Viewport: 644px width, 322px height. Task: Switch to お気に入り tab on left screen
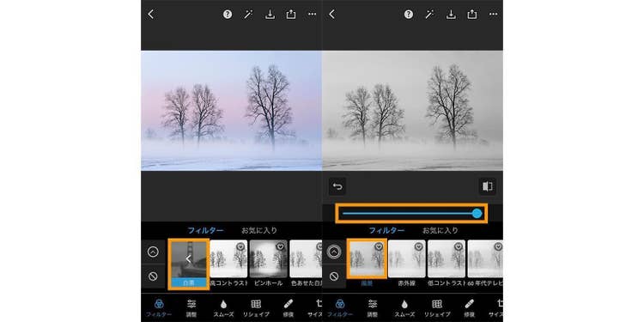click(259, 230)
